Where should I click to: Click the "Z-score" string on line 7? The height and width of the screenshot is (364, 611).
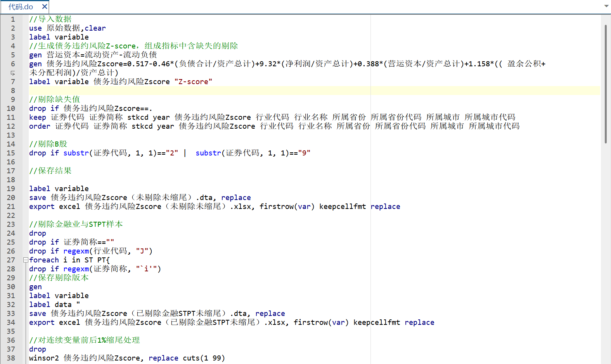193,82
